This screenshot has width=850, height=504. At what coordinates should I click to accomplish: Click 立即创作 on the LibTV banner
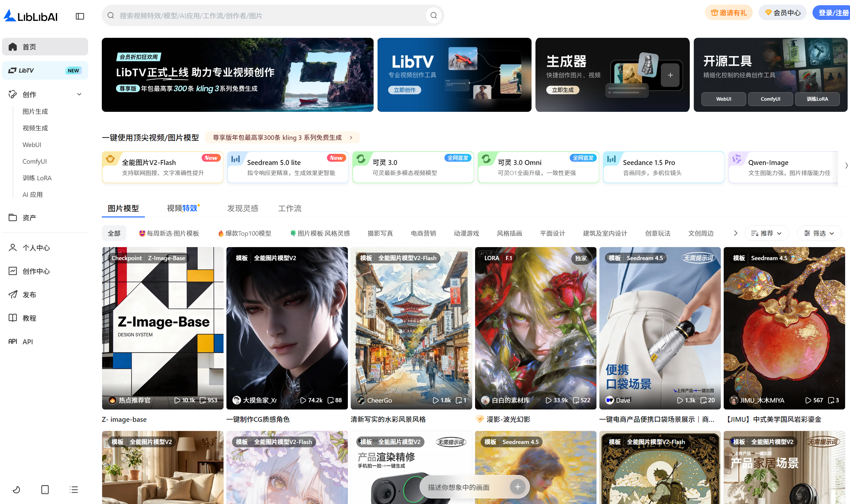coord(404,90)
